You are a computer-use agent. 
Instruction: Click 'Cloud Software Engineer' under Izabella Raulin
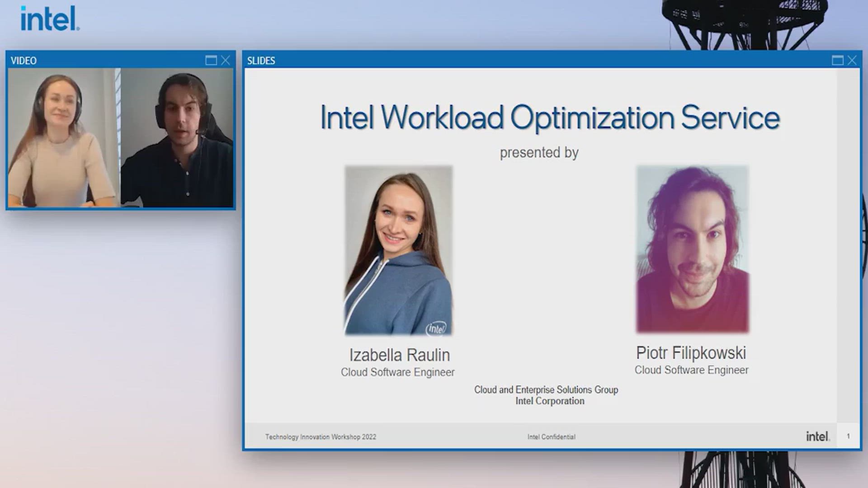coord(398,372)
